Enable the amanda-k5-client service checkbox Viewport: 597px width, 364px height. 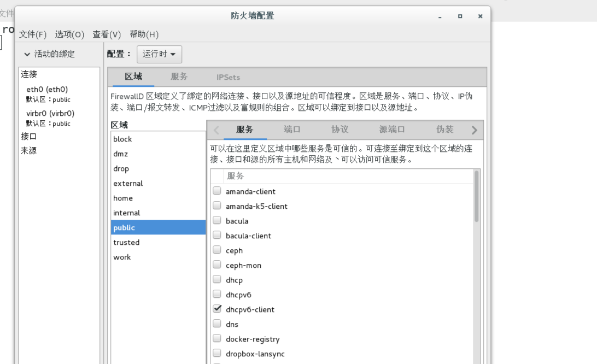(x=217, y=206)
